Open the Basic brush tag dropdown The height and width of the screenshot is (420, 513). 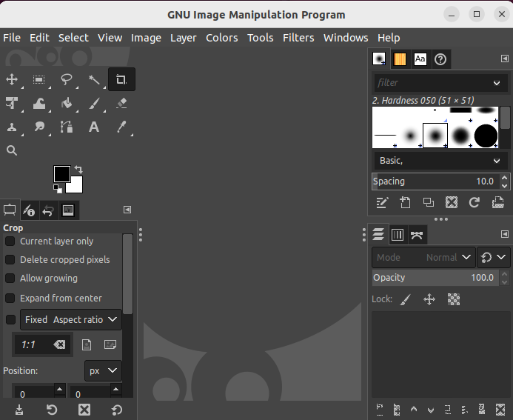(440, 161)
